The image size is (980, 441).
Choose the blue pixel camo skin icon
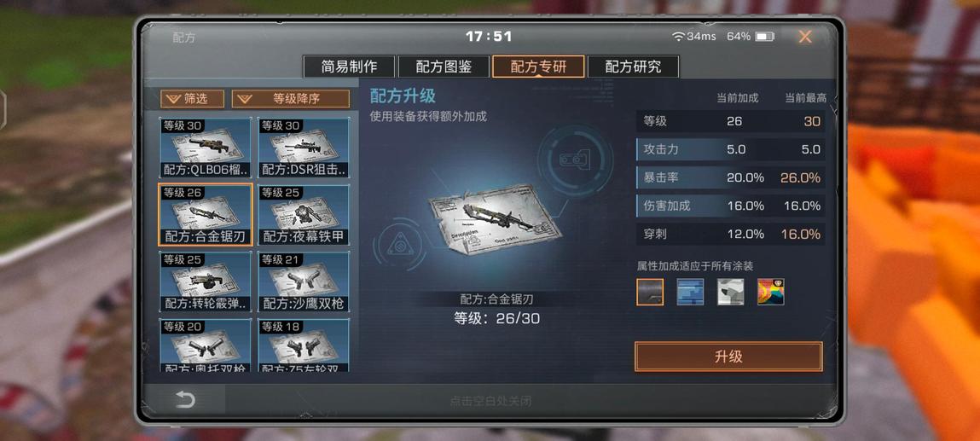pyautogui.click(x=690, y=292)
